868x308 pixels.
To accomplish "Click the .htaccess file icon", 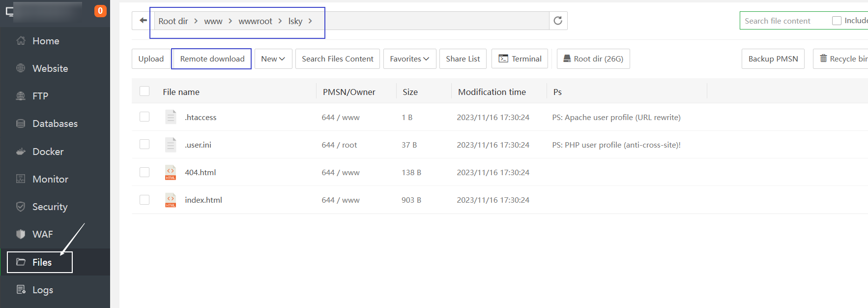I will pyautogui.click(x=171, y=117).
